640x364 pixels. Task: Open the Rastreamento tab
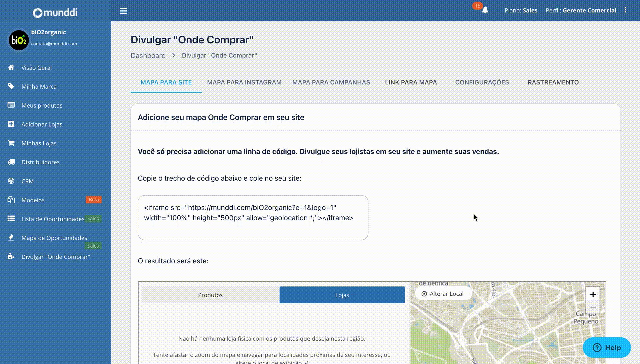(x=553, y=82)
